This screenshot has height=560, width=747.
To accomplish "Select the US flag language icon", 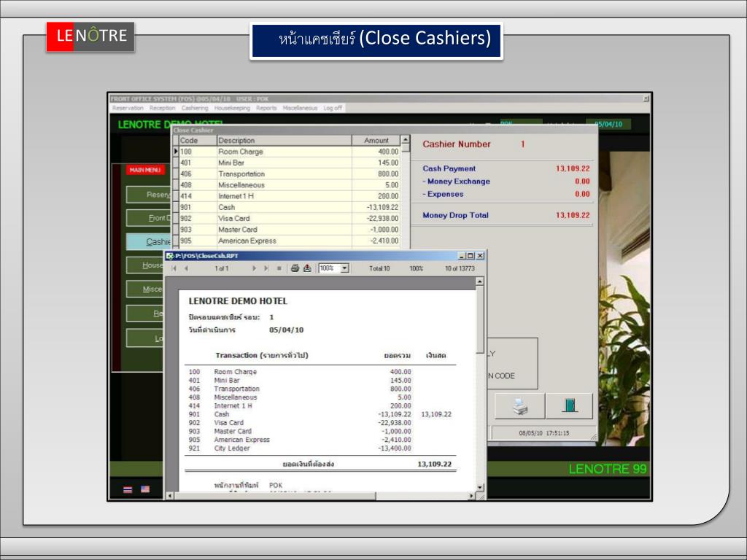I will [x=145, y=489].
